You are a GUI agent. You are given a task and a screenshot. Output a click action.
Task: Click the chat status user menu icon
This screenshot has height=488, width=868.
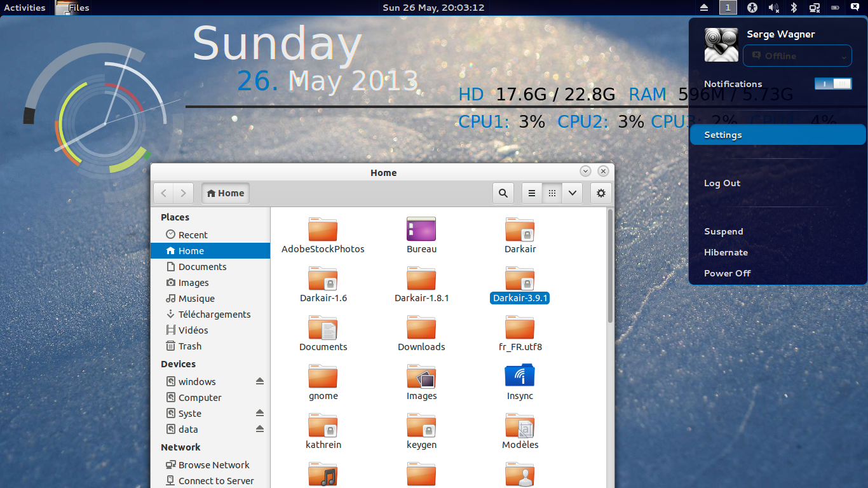point(855,8)
